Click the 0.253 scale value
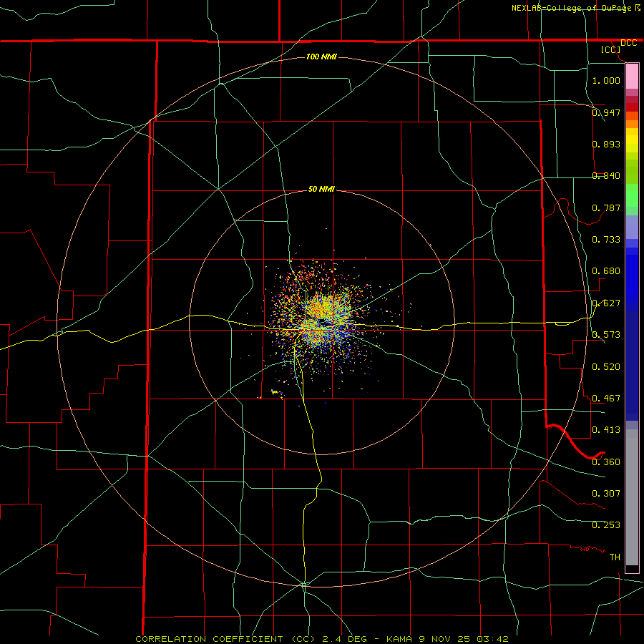The image size is (644, 644). (x=606, y=525)
